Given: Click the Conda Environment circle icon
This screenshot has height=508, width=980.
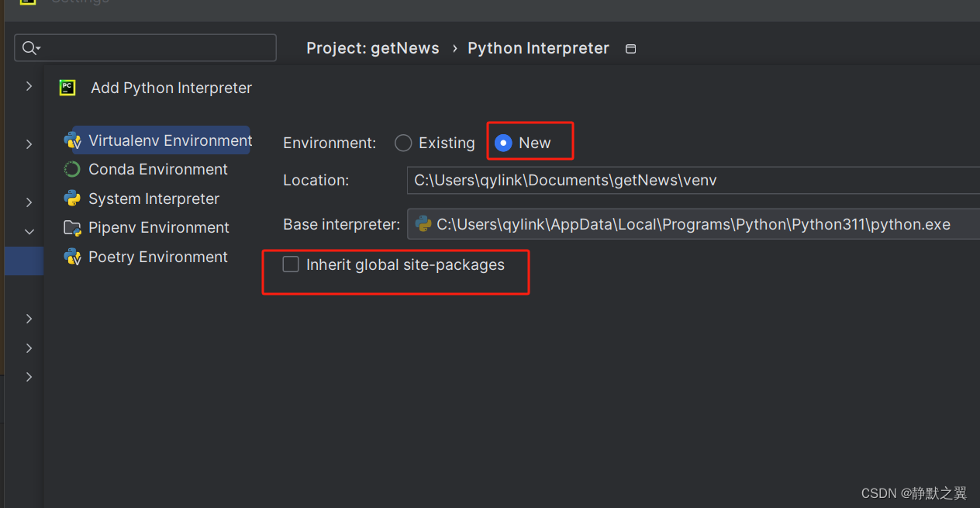Looking at the screenshot, I should coord(72,170).
